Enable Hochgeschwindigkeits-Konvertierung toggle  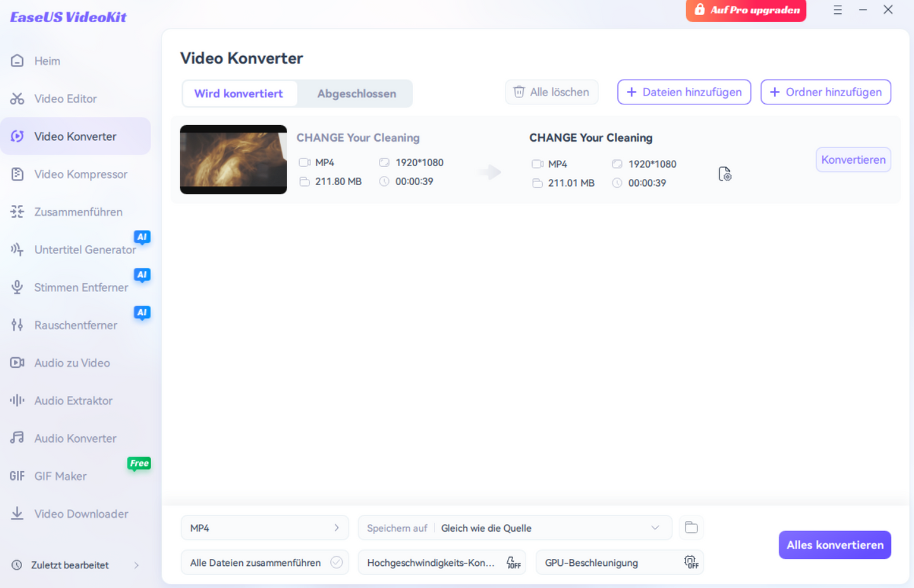[514, 562]
